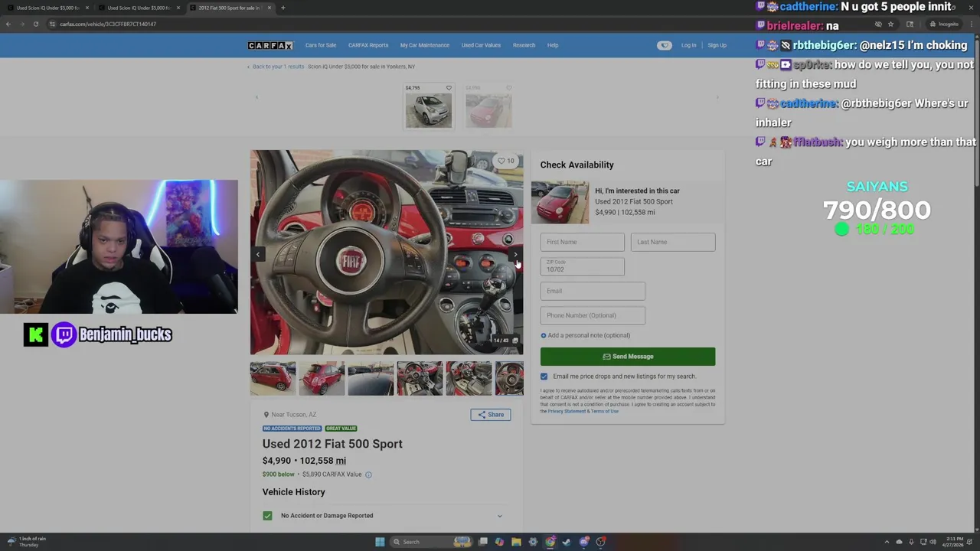Image resolution: width=980 pixels, height=551 pixels.
Task: Open CARFAX Reports menu
Action: (368, 45)
